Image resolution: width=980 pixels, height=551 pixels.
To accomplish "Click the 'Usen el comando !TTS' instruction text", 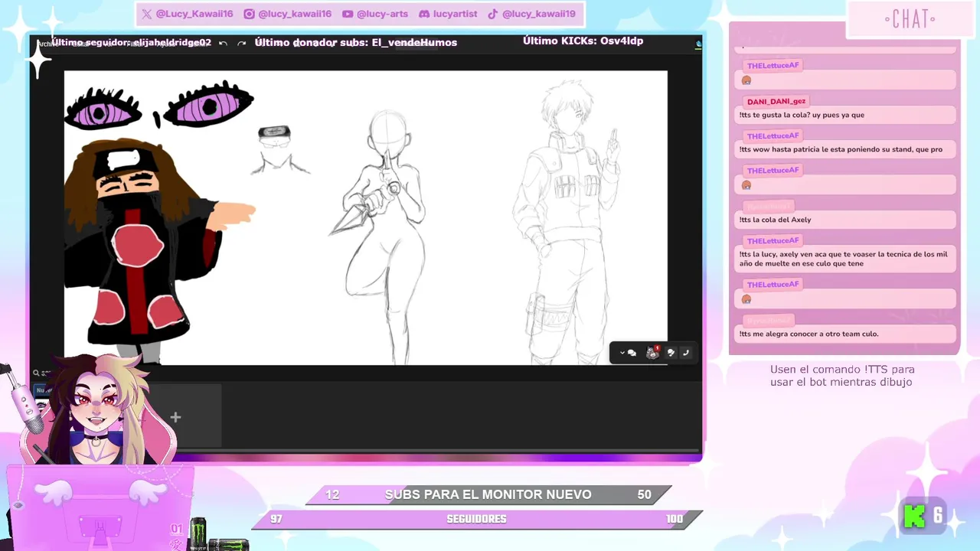I will (842, 375).
